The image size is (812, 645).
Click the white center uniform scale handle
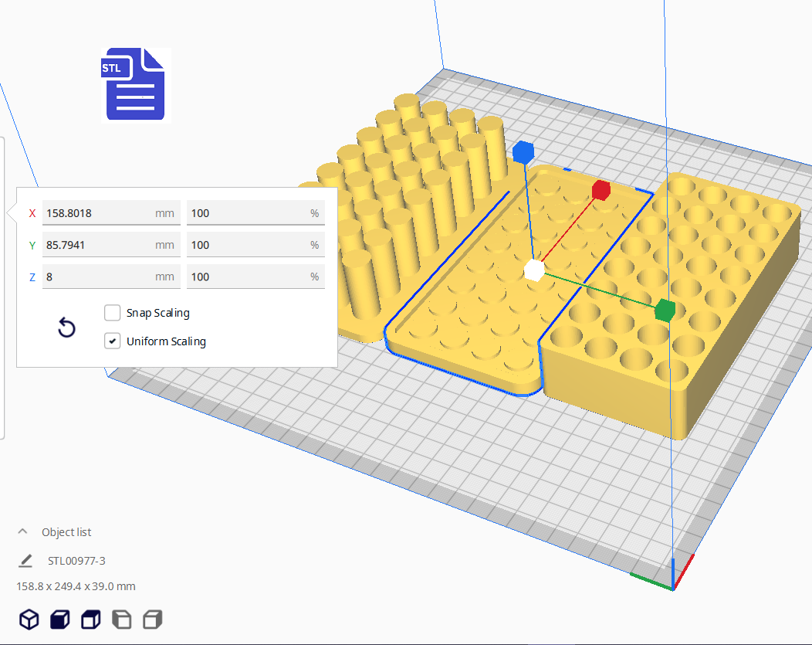coord(533,270)
